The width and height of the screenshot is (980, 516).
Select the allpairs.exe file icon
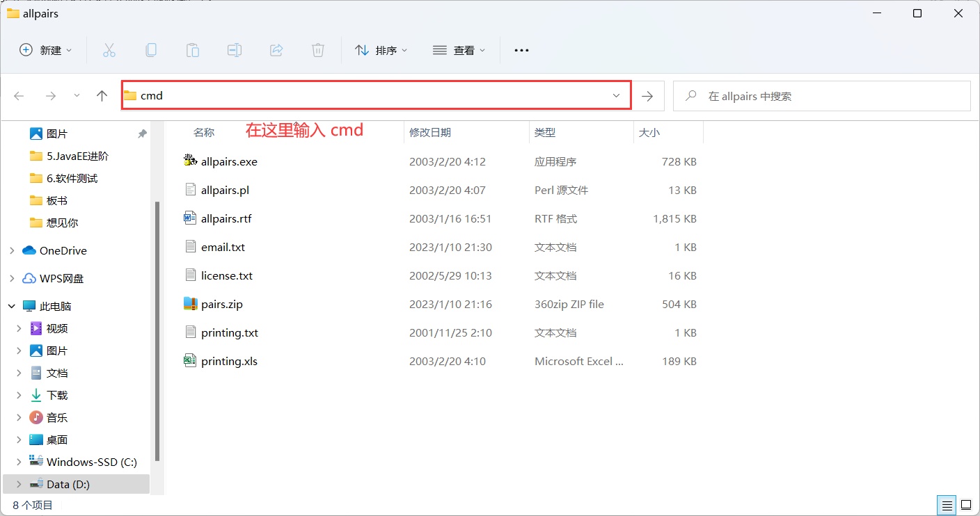click(x=190, y=161)
